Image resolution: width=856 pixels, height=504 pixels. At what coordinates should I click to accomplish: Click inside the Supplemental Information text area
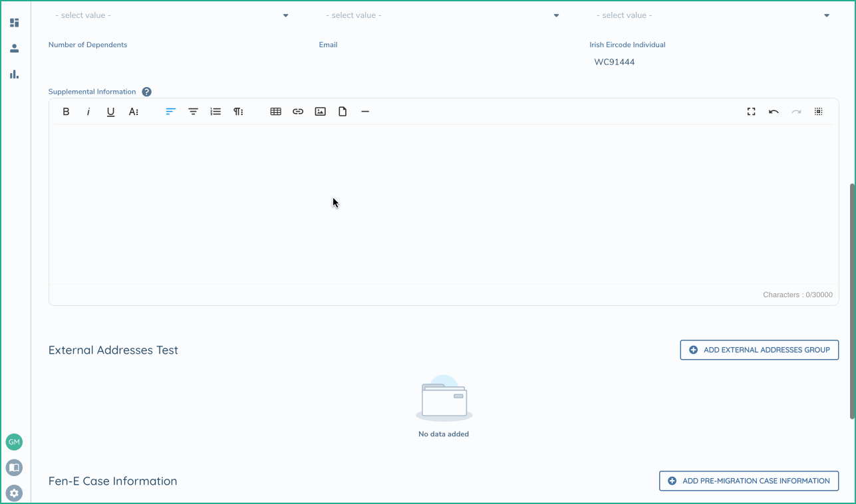click(x=444, y=204)
